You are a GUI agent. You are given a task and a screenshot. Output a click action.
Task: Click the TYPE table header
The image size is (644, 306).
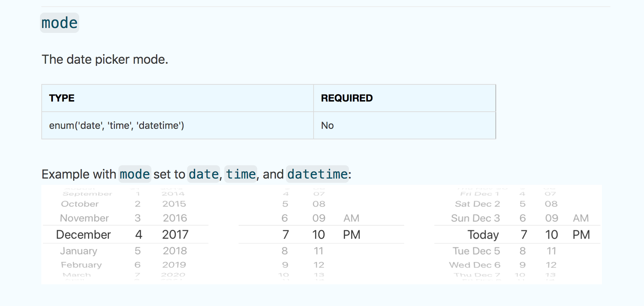(62, 98)
